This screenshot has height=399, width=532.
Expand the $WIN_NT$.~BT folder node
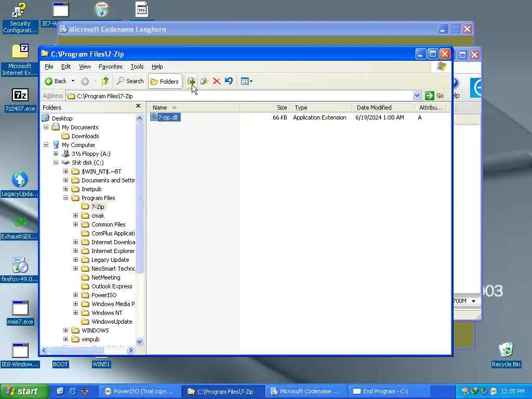click(x=66, y=171)
